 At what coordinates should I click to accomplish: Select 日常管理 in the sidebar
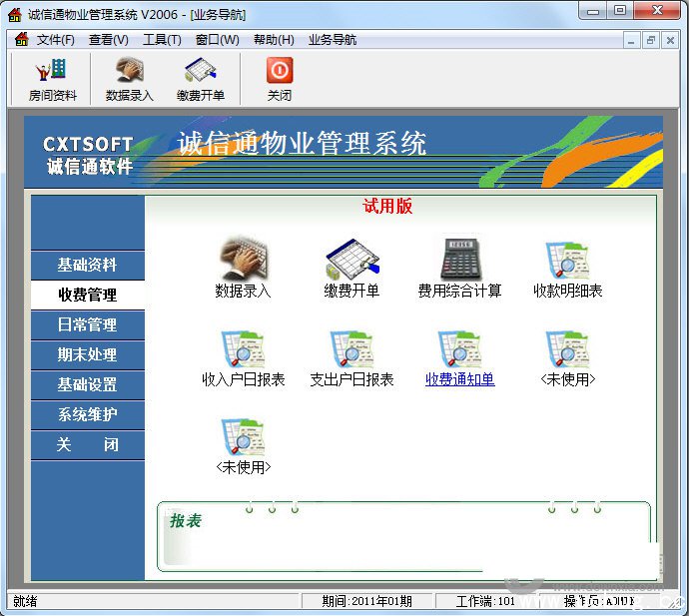click(88, 325)
